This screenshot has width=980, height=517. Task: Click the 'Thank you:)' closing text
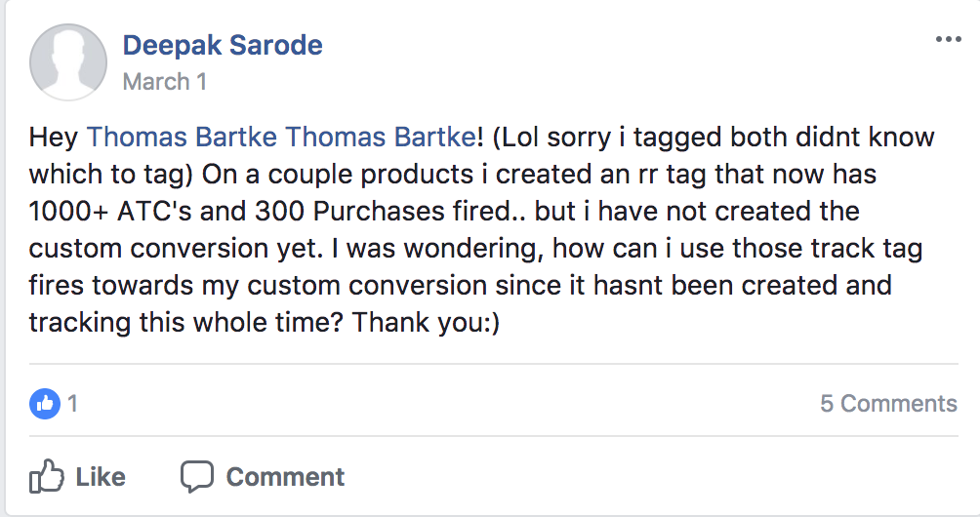[x=426, y=323]
